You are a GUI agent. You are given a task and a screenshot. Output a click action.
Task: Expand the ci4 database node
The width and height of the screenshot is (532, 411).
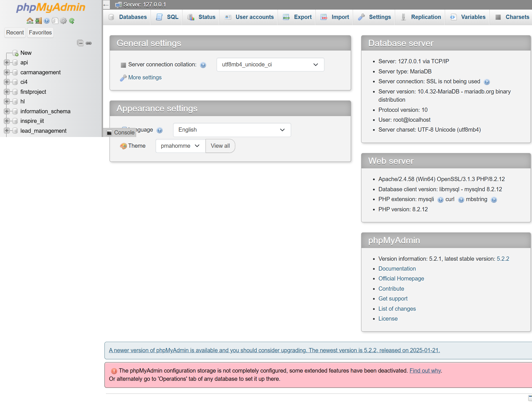point(7,82)
